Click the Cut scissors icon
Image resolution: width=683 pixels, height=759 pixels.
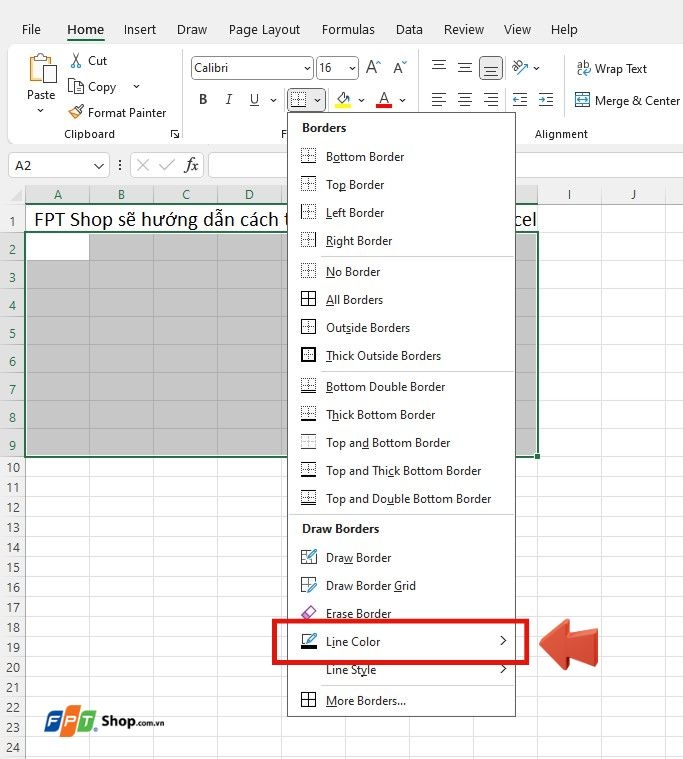[76, 61]
